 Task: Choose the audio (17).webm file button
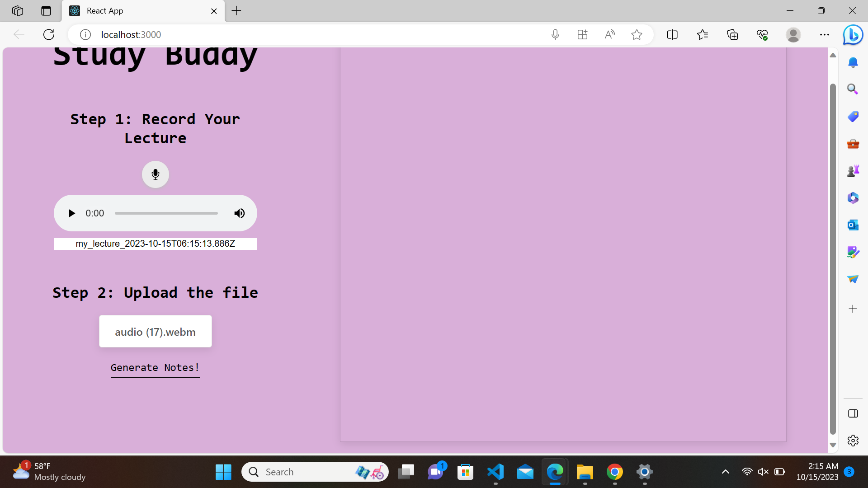pos(155,332)
